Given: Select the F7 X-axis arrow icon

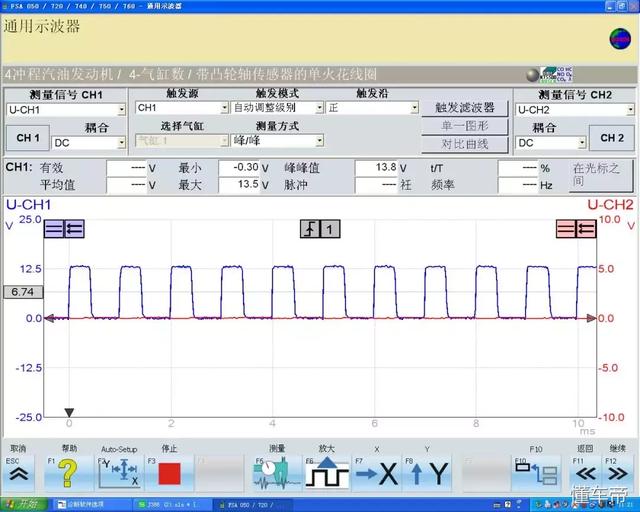Looking at the screenshot, I should pyautogui.click(x=376, y=474).
